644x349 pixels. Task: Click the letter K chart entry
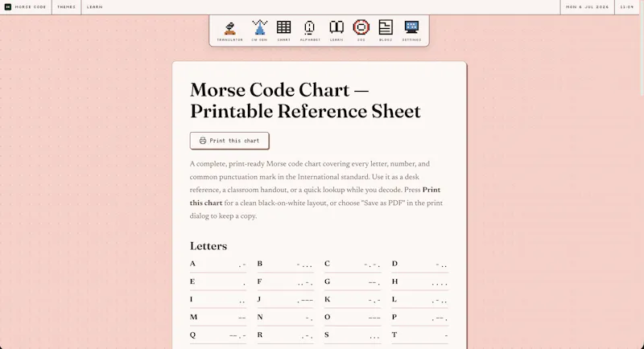353,300
